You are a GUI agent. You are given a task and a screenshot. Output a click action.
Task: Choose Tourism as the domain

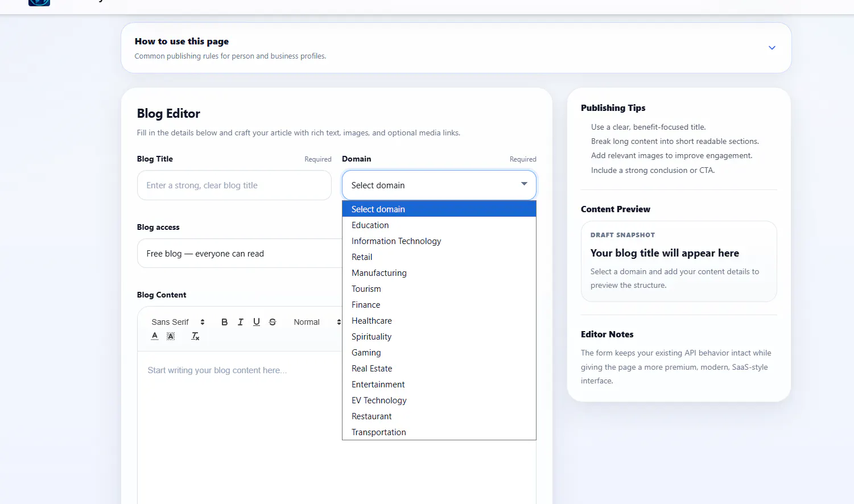pyautogui.click(x=439, y=289)
